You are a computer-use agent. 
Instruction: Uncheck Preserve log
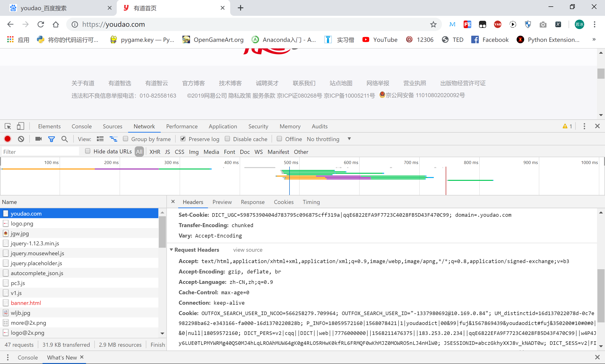(183, 139)
